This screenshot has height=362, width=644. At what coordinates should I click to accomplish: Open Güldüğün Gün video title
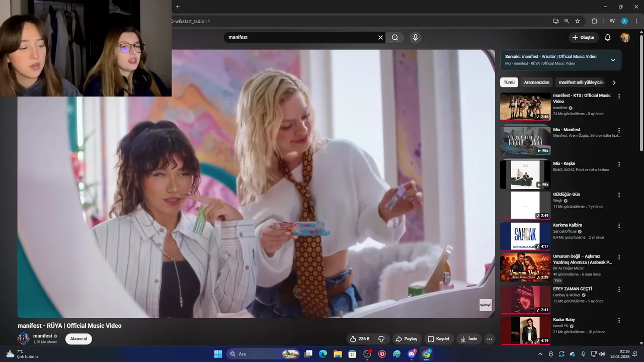[567, 195]
